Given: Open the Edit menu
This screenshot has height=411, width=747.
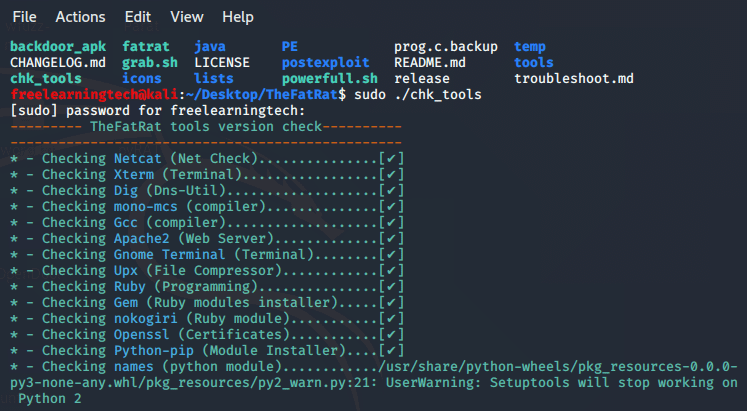Looking at the screenshot, I should [x=138, y=17].
